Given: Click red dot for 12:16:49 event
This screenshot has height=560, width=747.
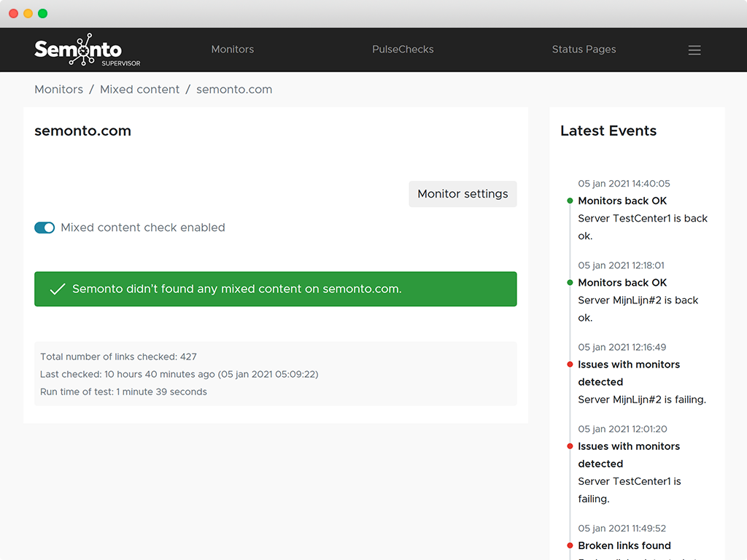Looking at the screenshot, I should pyautogui.click(x=570, y=364).
